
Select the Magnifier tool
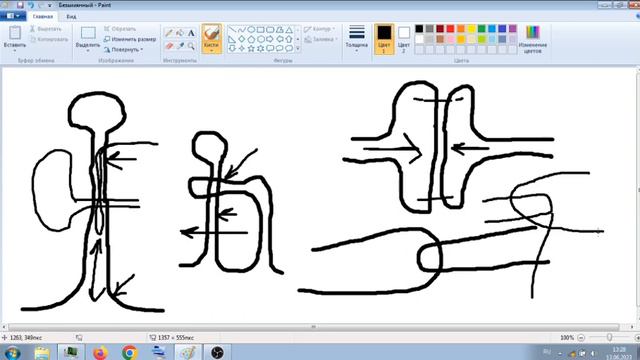[191, 46]
